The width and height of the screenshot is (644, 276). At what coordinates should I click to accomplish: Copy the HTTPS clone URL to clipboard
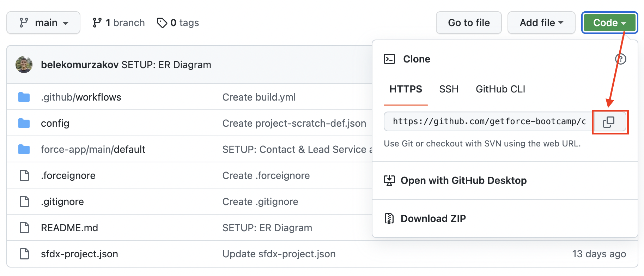point(609,122)
